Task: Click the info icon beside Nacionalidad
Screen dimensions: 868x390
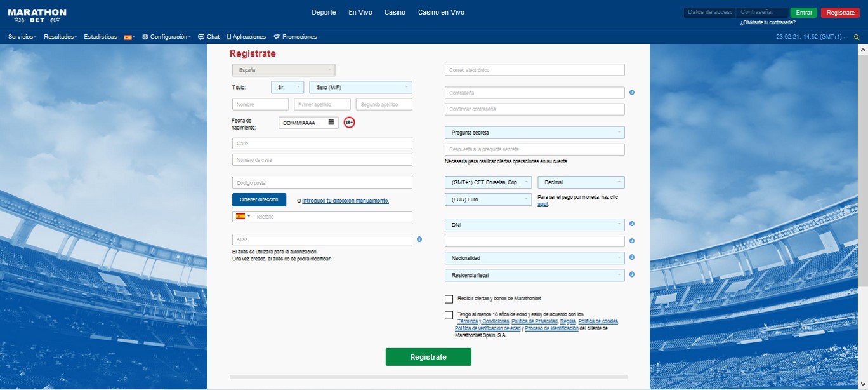Action: (x=632, y=258)
